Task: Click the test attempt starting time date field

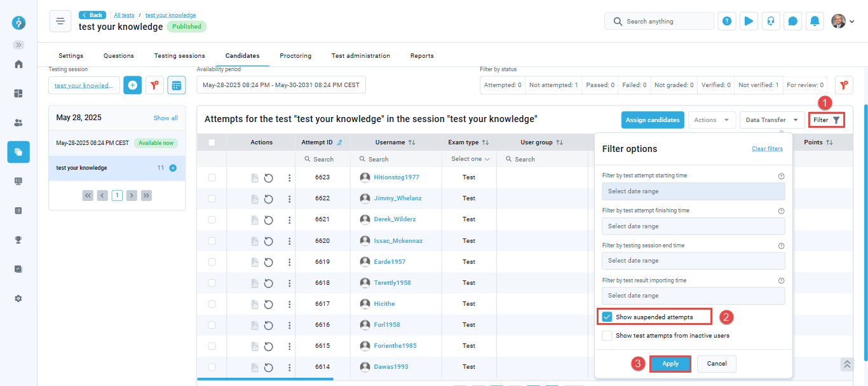Action: 693,191
